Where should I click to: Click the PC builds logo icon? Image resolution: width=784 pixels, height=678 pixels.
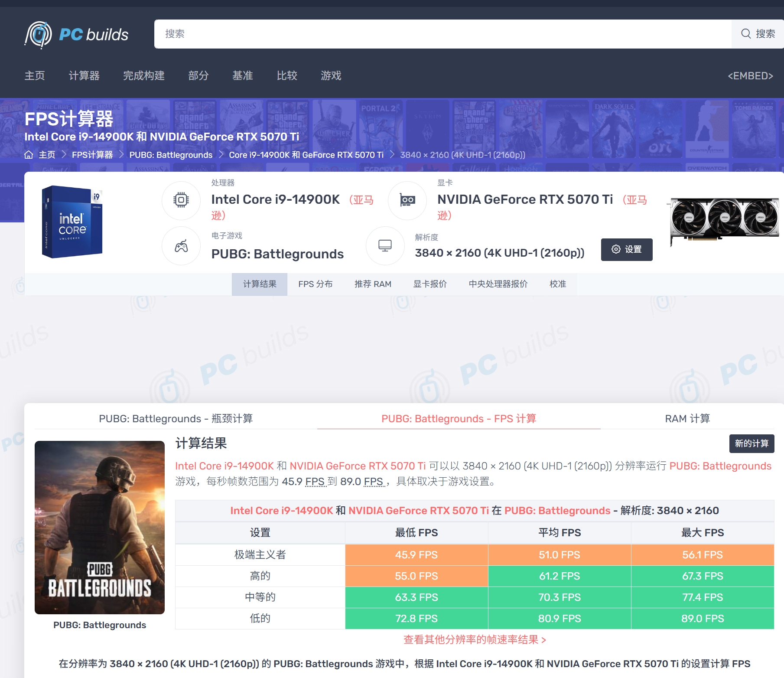click(x=38, y=35)
